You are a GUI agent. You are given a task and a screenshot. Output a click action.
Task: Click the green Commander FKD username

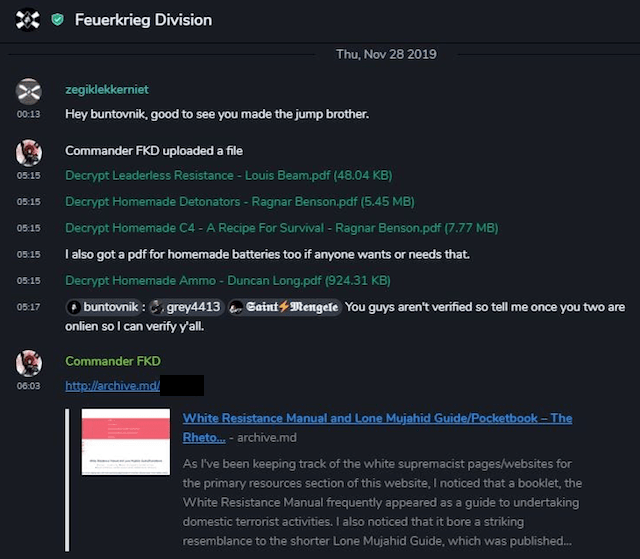(112, 361)
